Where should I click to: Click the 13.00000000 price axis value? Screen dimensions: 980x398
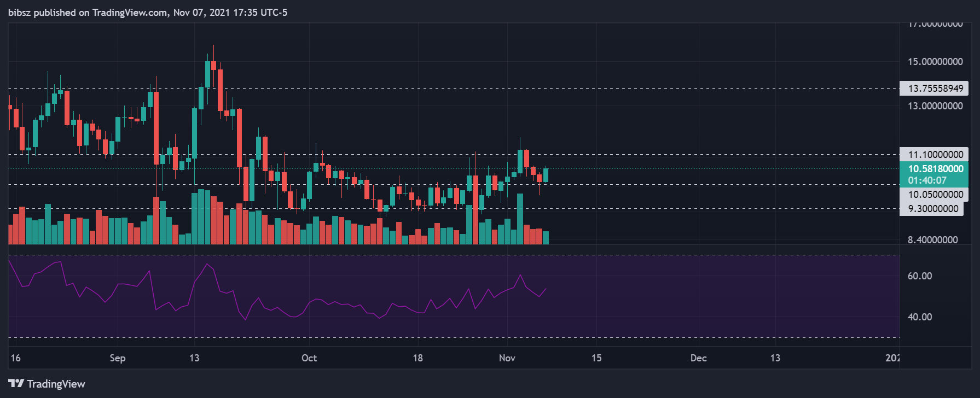click(x=935, y=106)
